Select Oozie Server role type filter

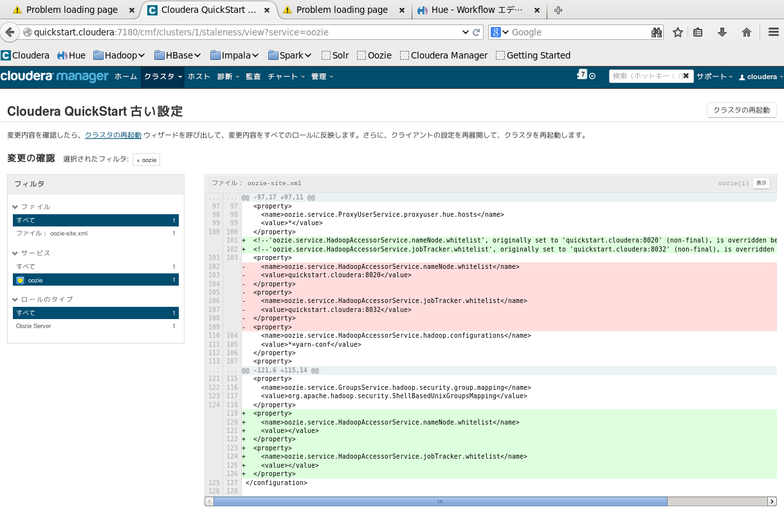pyautogui.click(x=96, y=326)
